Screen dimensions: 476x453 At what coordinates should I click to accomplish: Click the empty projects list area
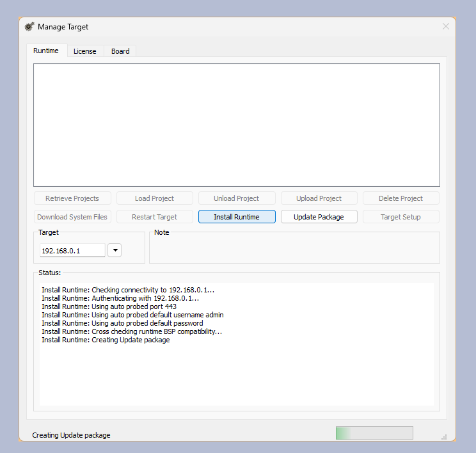[237, 125]
